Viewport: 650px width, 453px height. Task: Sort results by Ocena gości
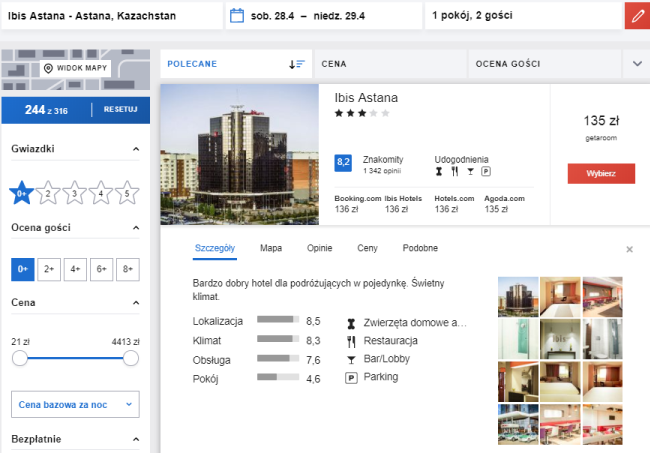coord(544,64)
